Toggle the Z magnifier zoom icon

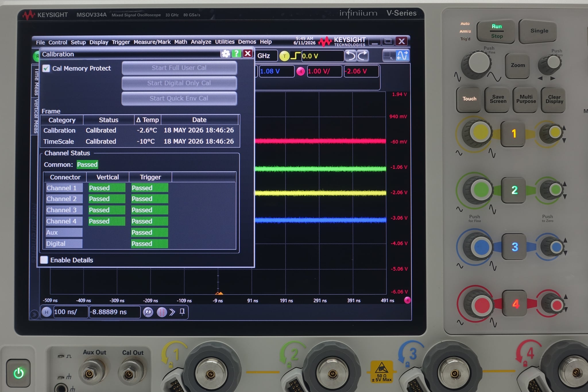point(148,312)
